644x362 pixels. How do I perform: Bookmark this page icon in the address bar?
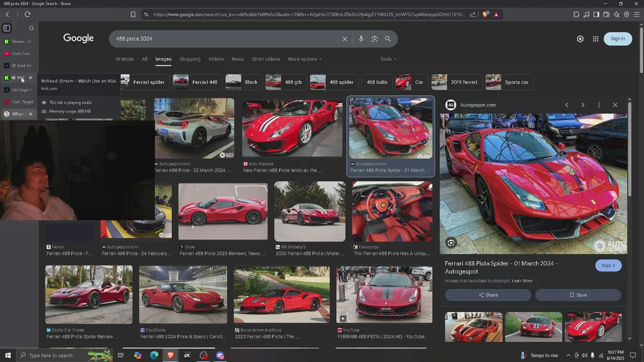coord(133,15)
